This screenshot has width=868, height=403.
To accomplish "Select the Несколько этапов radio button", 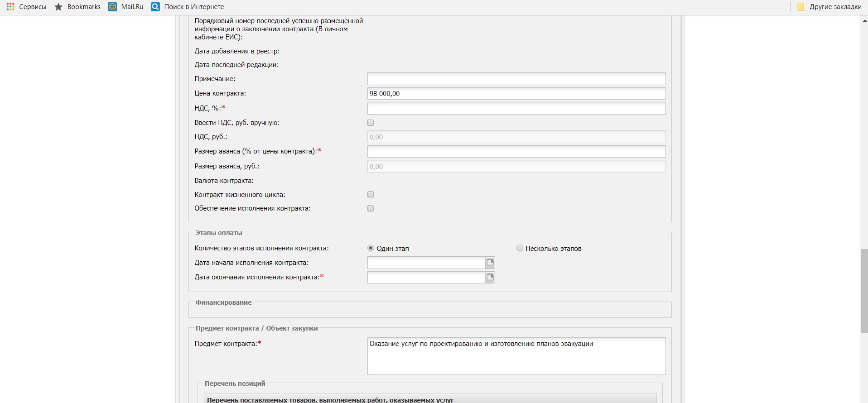I will click(x=520, y=248).
